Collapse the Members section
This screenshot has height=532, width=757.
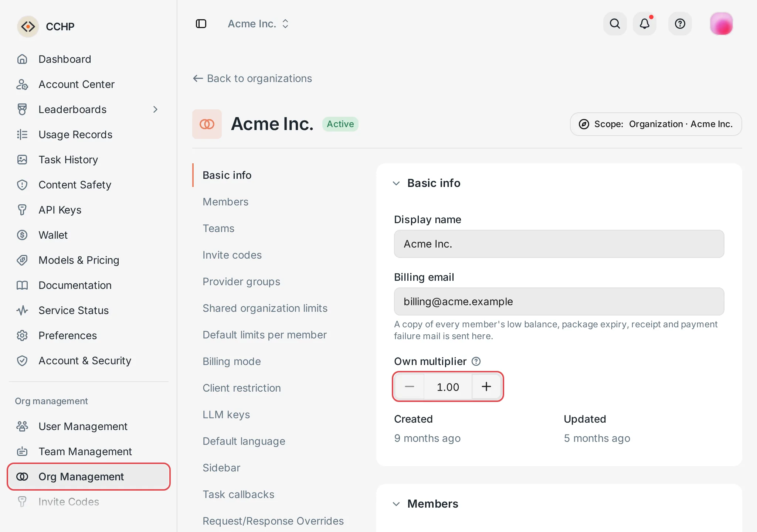pos(396,504)
